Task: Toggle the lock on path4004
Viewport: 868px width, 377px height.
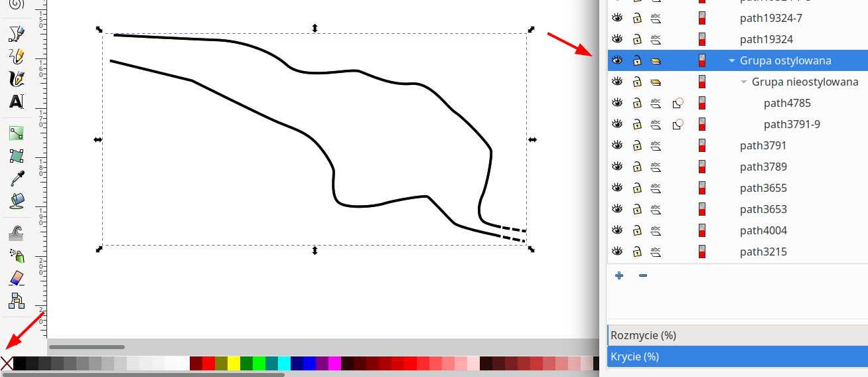Action: (637, 230)
